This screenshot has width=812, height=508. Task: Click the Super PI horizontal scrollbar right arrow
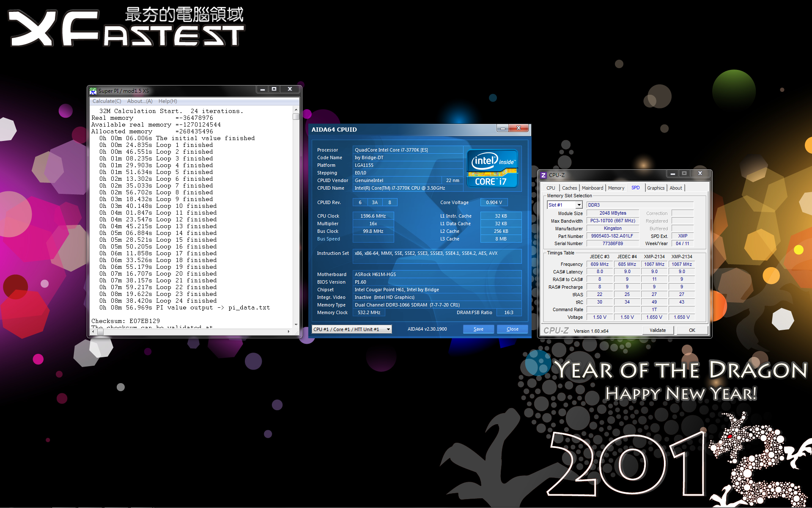288,332
